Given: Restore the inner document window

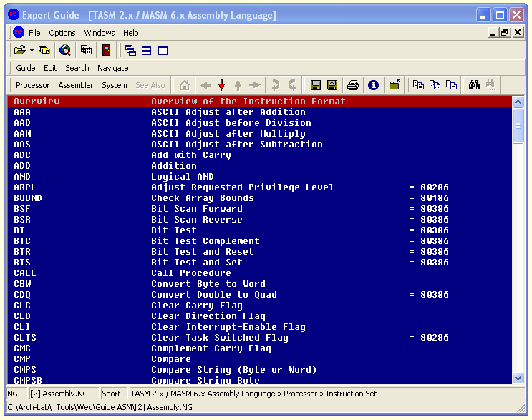Looking at the screenshot, I should point(505,32).
